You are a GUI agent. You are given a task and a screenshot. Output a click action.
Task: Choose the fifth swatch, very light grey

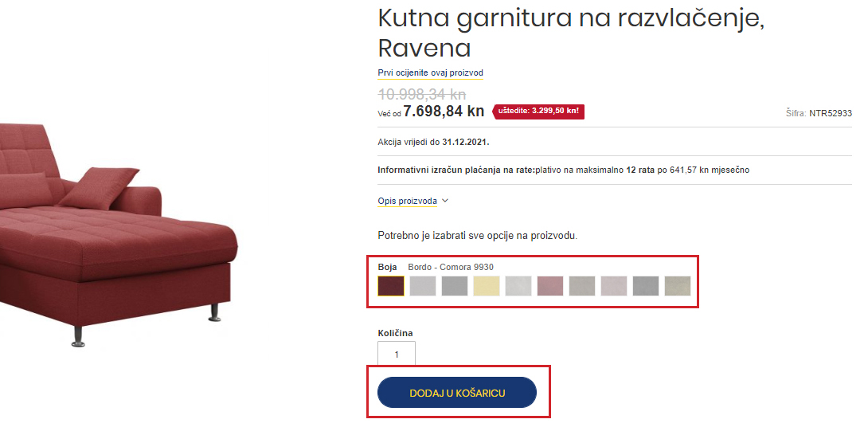[518, 286]
